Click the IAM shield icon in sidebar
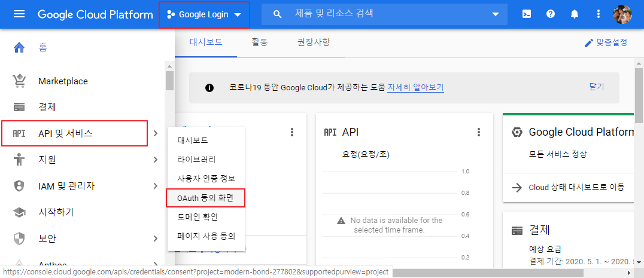The height and width of the screenshot is (278, 644). coord(19,186)
